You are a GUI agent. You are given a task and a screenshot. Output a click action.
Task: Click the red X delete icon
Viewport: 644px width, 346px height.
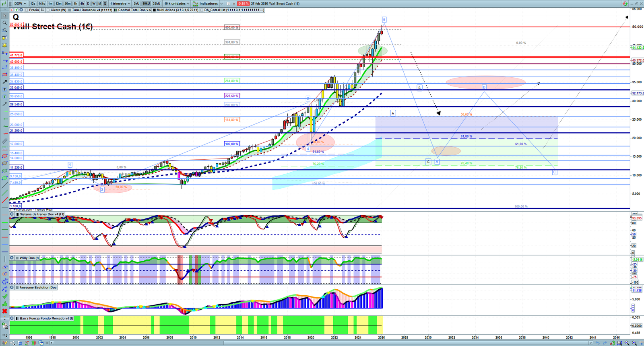(x=4, y=311)
